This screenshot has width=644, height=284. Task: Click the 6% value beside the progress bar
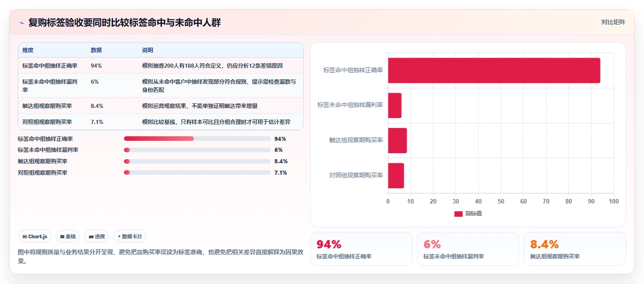point(279,150)
